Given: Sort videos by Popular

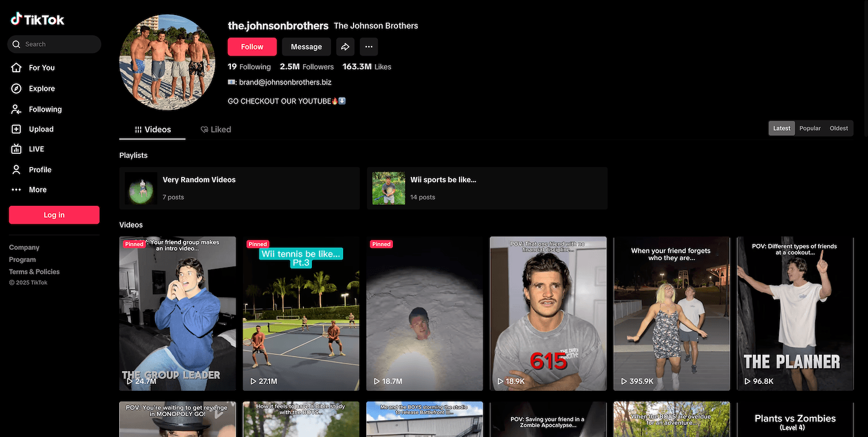Looking at the screenshot, I should [x=810, y=128].
